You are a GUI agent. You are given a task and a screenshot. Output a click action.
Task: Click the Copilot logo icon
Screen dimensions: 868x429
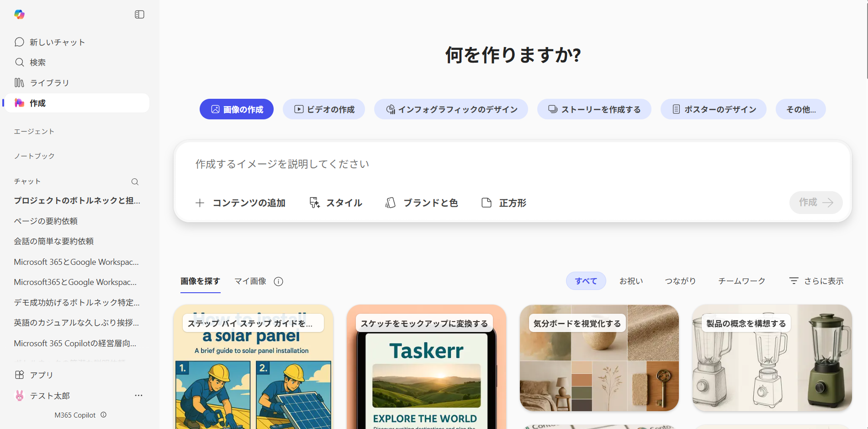point(19,15)
